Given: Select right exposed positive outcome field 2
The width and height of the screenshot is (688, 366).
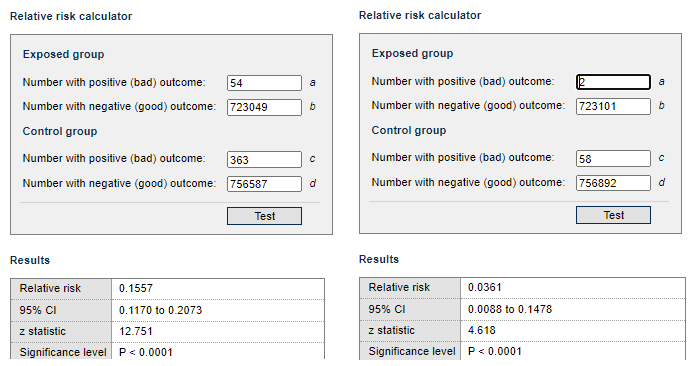Looking at the screenshot, I should tap(613, 82).
